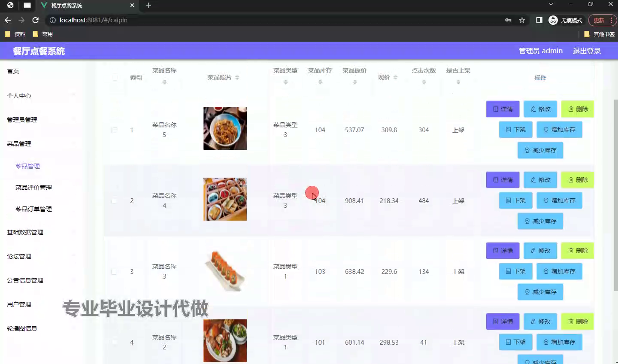Click the address bar URL localhost:8081
This screenshot has height=364, width=618.
point(93,20)
